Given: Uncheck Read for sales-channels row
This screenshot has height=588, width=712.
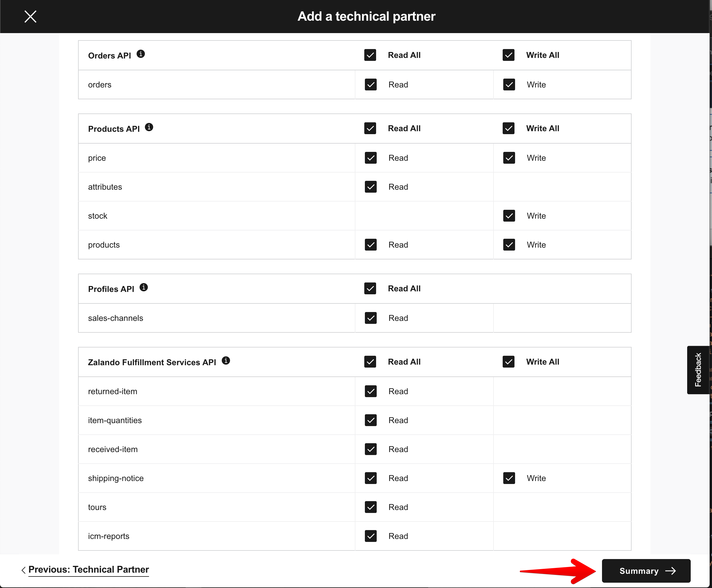Looking at the screenshot, I should pos(371,318).
